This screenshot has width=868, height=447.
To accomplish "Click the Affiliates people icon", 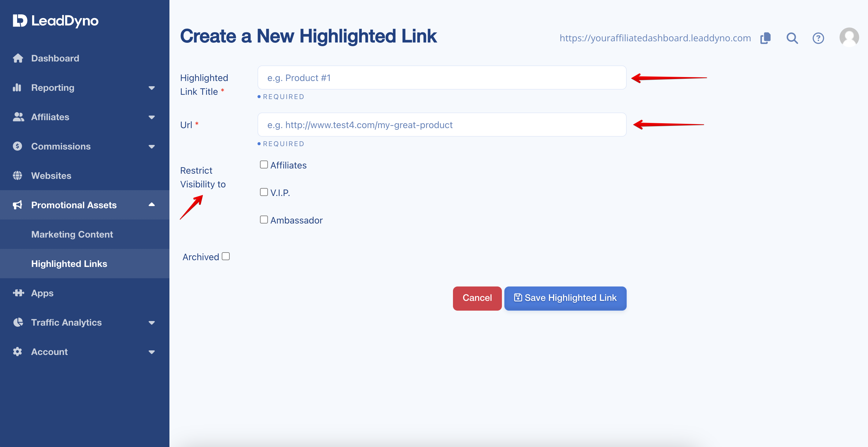I will click(x=18, y=117).
